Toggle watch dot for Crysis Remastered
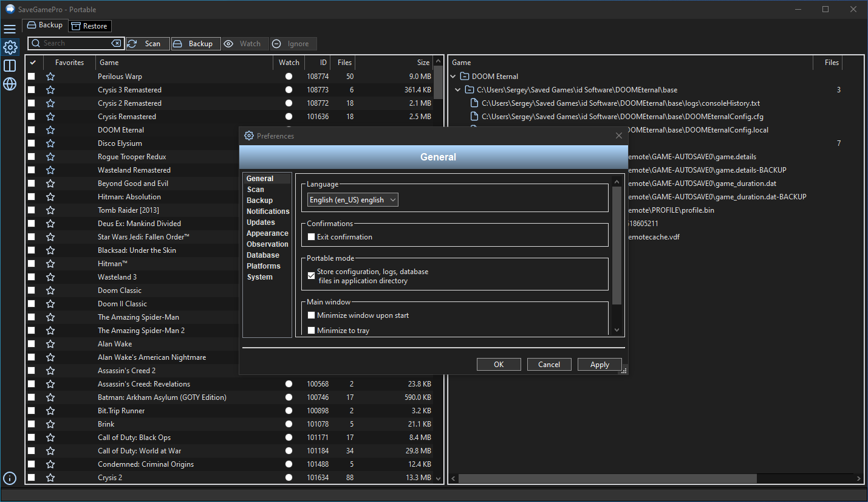Image resolution: width=868 pixels, height=502 pixels. point(289,117)
